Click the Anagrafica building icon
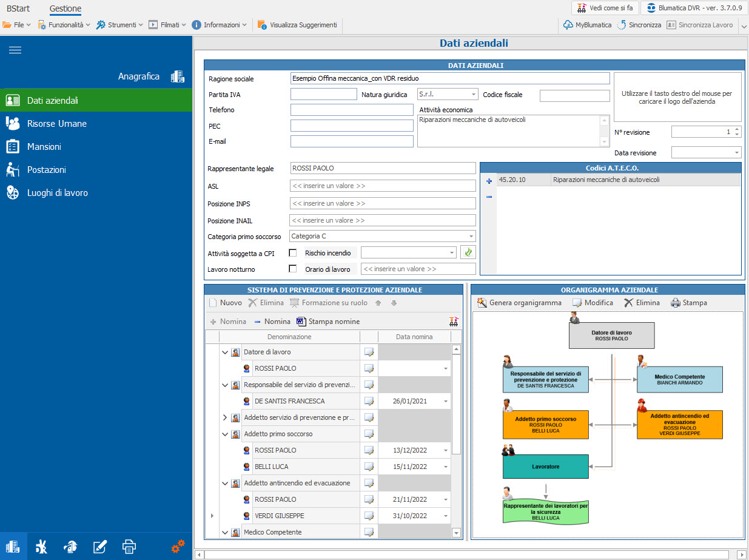749x560 pixels. (x=177, y=76)
